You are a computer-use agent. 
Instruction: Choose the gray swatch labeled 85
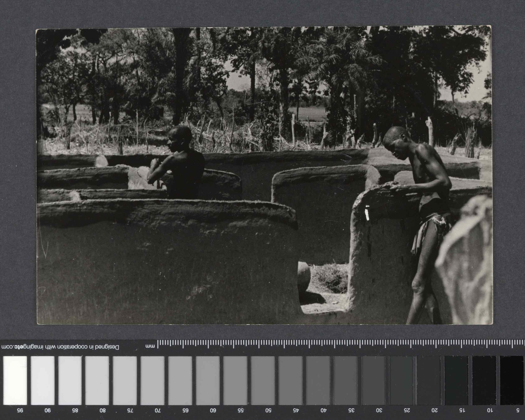coord(70,380)
